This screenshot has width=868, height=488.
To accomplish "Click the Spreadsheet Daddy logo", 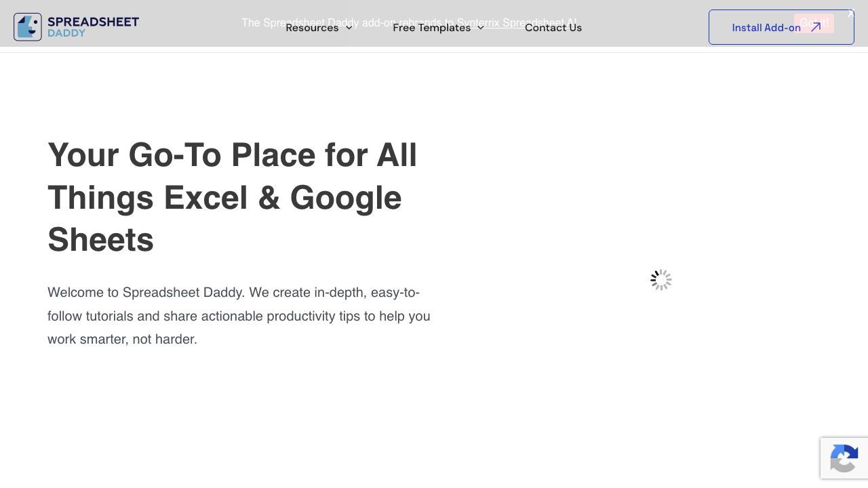I will (x=76, y=27).
